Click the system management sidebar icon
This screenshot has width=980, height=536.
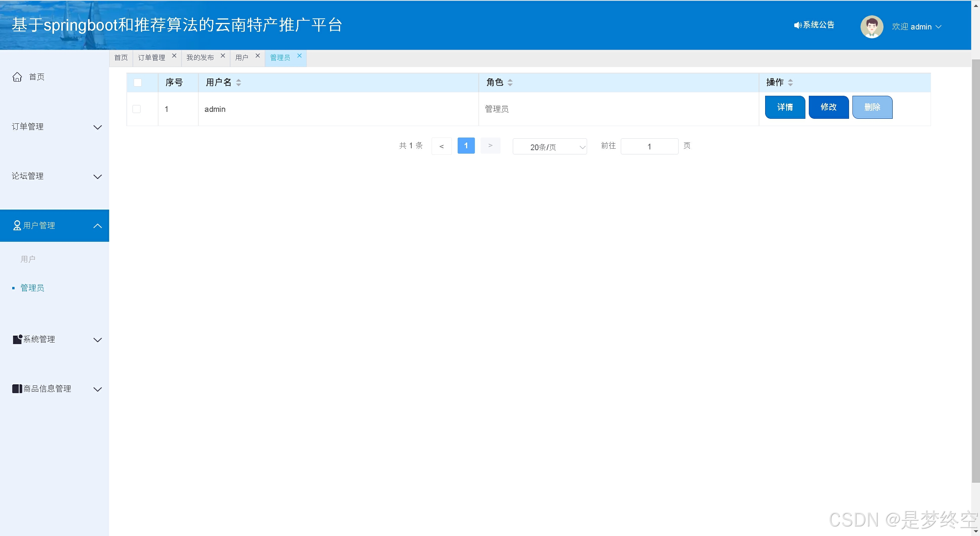coord(18,339)
